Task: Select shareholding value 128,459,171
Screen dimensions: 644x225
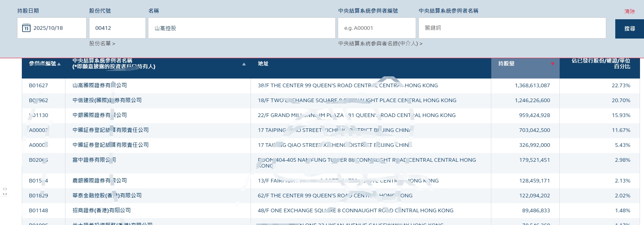Action: pyautogui.click(x=535, y=181)
